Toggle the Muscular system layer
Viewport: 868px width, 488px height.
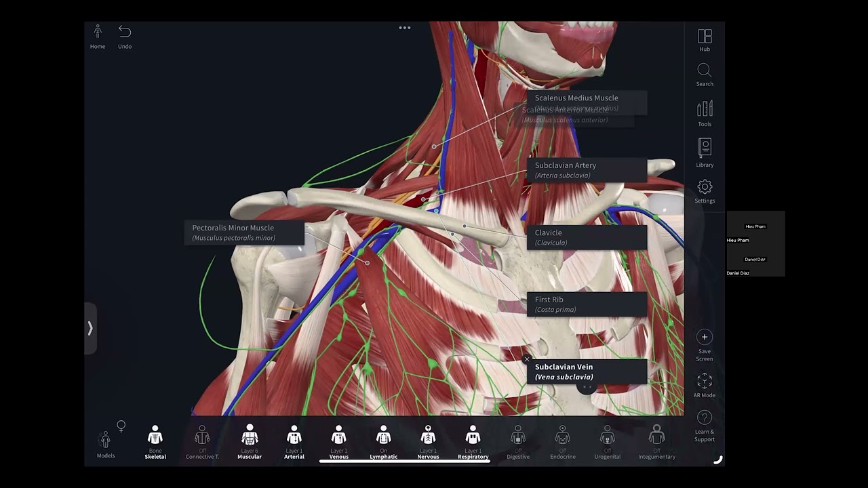coord(250,443)
